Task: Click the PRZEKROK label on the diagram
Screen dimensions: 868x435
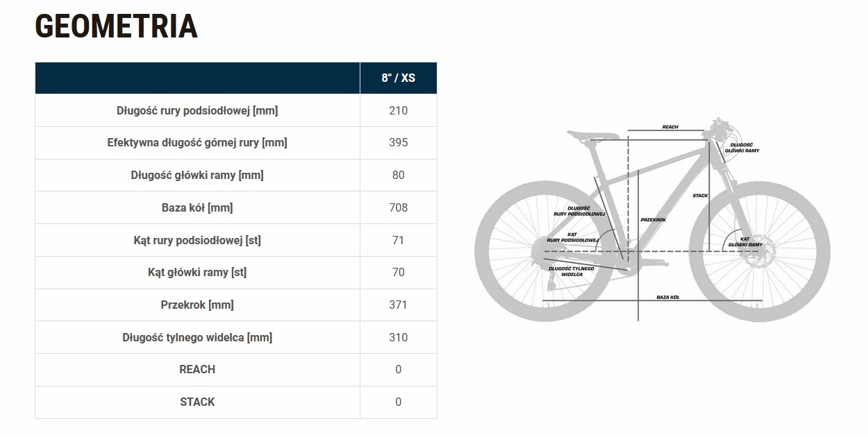Action: coord(653,220)
